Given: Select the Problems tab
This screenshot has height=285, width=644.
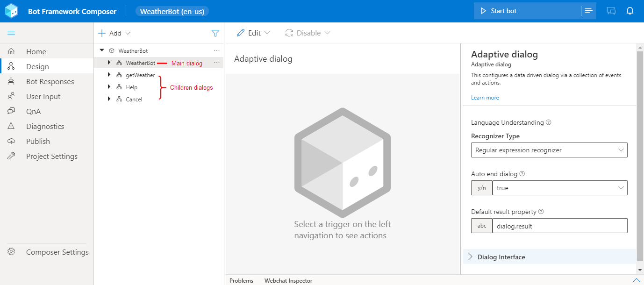Looking at the screenshot, I should 241,280.
